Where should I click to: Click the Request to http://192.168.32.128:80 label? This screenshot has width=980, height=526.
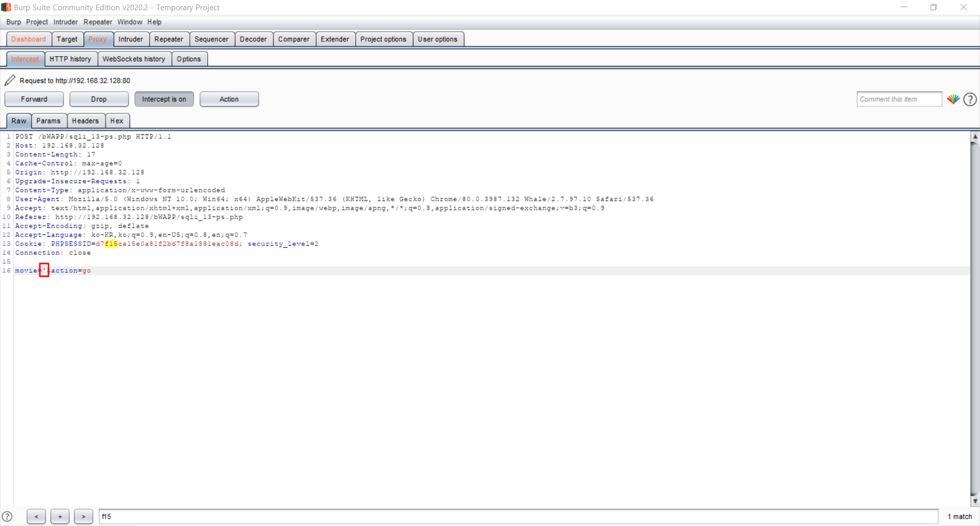tap(75, 81)
